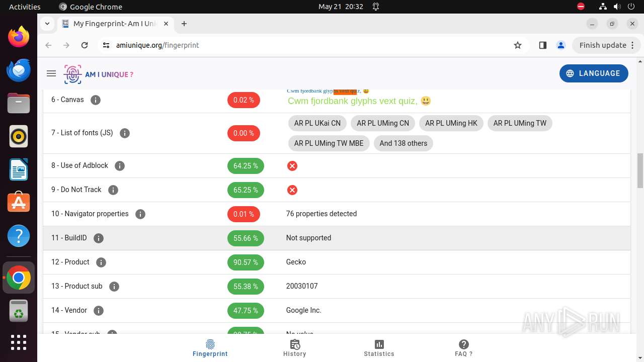Go back to previous page
Viewport: 644px width, 362px height.
(x=48, y=45)
